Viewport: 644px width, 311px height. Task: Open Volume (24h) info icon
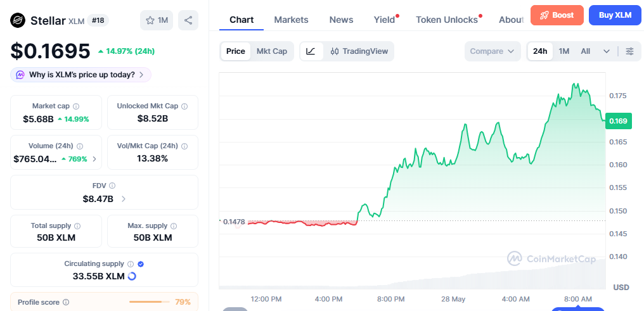pos(80,146)
